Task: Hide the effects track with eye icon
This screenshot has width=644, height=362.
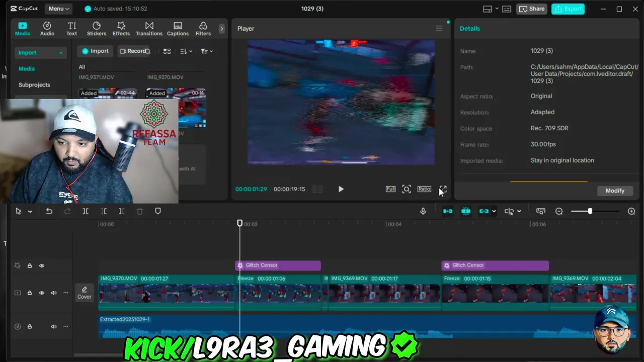Action: tap(42, 265)
